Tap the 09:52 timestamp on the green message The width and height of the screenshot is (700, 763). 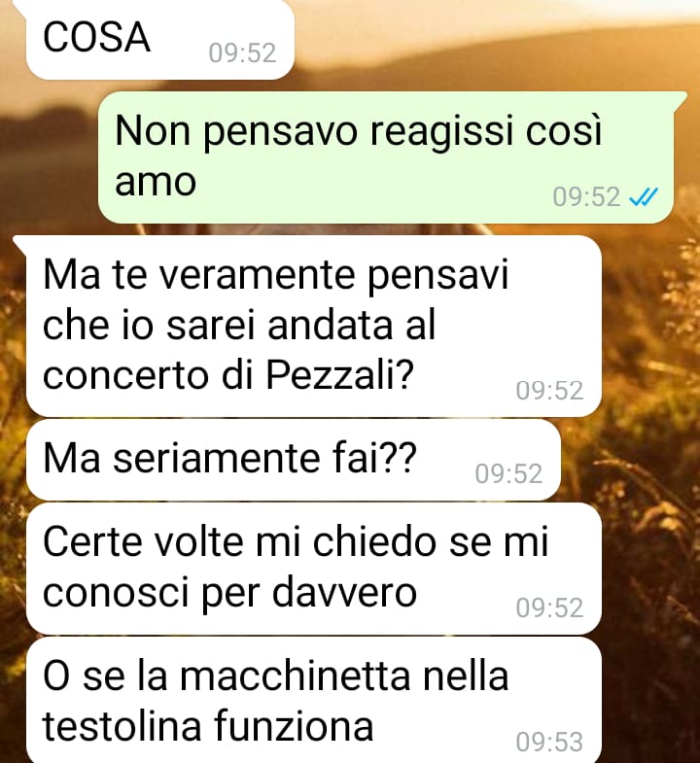tap(586, 197)
